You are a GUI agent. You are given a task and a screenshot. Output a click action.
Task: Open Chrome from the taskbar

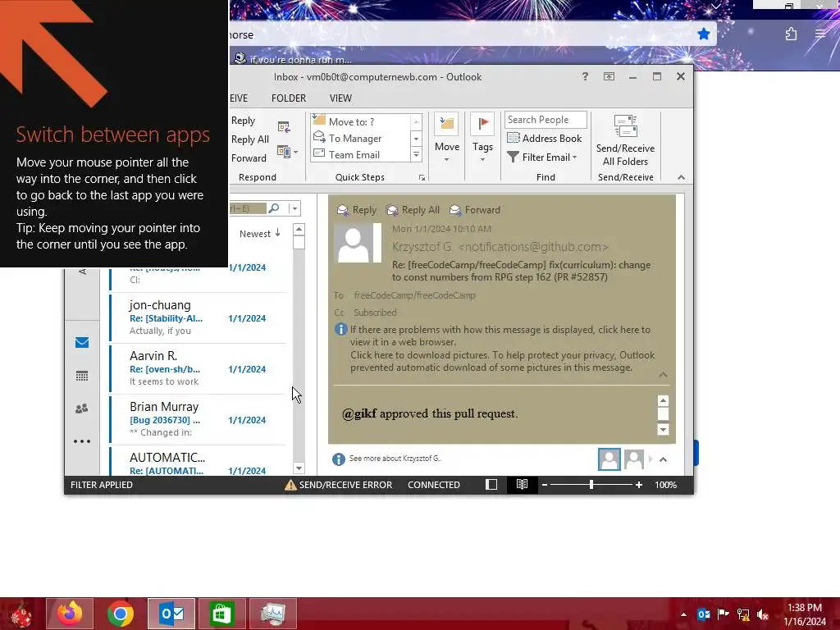click(121, 614)
